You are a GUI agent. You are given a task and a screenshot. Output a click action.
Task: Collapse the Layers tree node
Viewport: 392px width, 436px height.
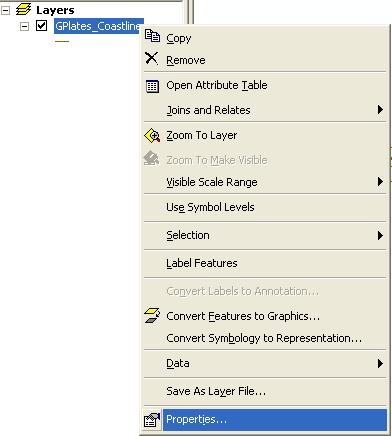[5, 10]
